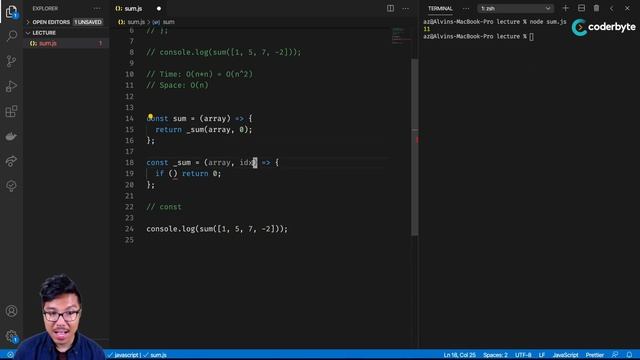Change end of line sequence LF
The image size is (640, 360).
(542, 355)
